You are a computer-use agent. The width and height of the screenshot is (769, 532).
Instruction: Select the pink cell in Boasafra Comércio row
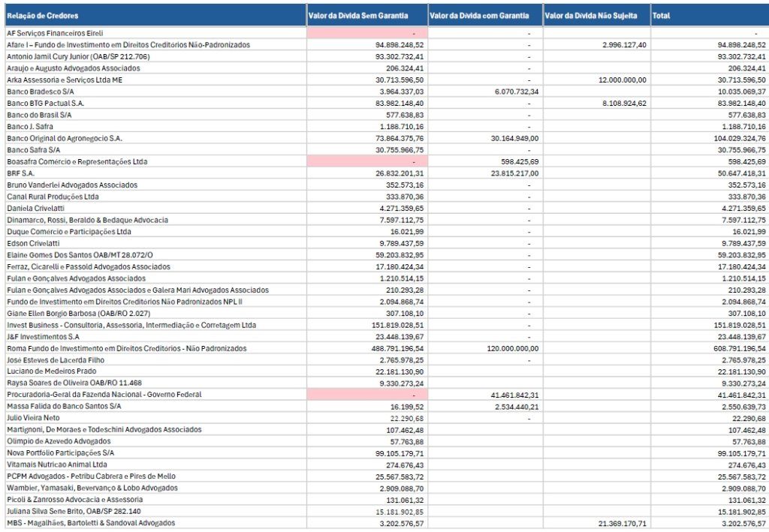(366, 161)
